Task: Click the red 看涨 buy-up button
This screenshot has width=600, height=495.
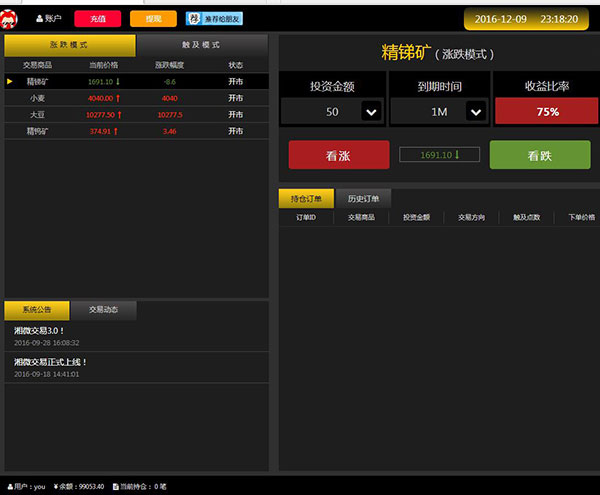Action: click(x=339, y=155)
